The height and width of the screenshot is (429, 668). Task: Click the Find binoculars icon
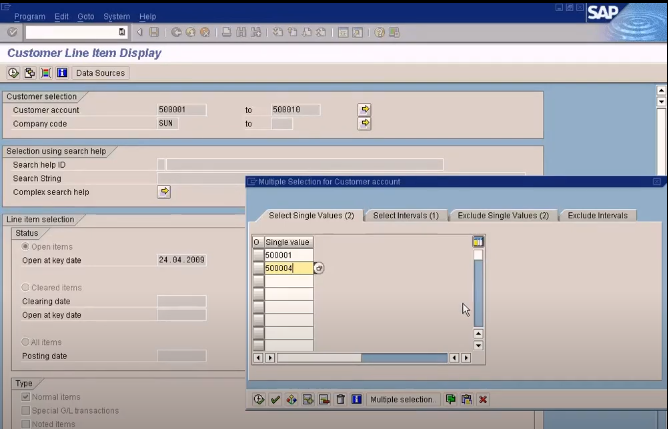coord(241,32)
